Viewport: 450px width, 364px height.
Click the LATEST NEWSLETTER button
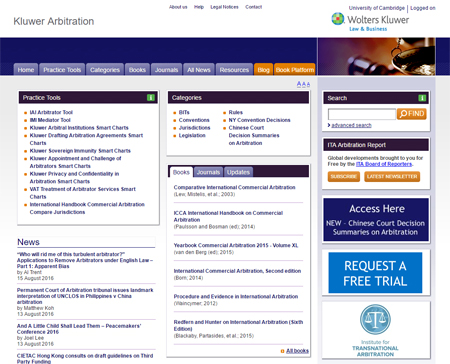tap(392, 176)
